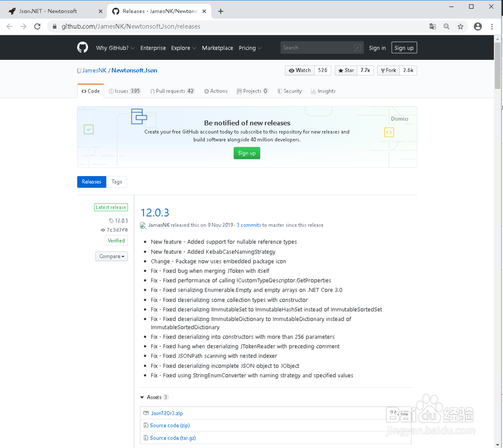
Task: Open the Compare dropdown
Action: 111,256
